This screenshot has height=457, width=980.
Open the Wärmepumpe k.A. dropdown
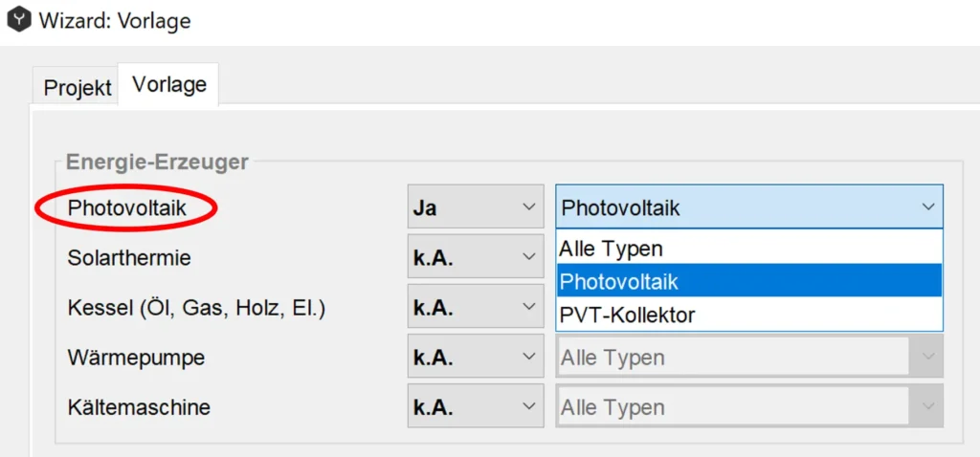pos(476,357)
